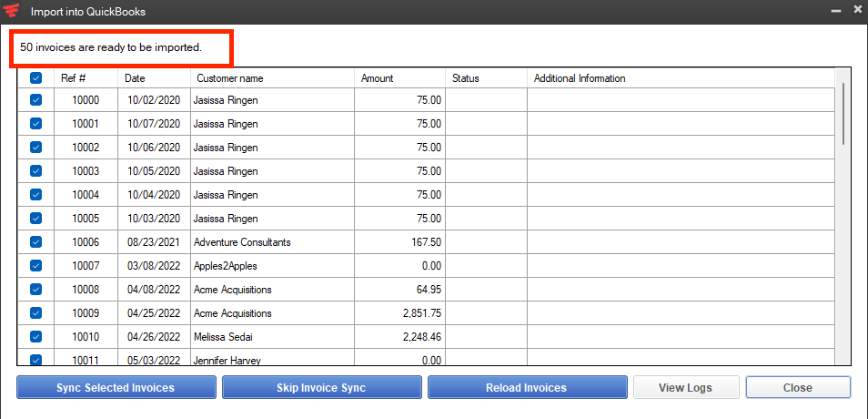Toggle the select-all checkbox in header
Image resolution: width=868 pixels, height=419 pixels.
[35, 78]
